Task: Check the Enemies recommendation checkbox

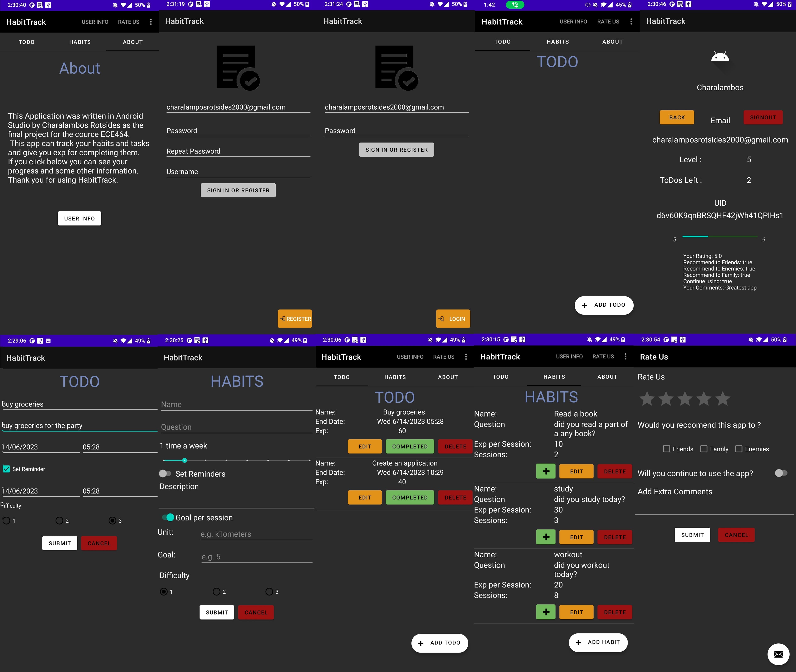Action: [738, 449]
